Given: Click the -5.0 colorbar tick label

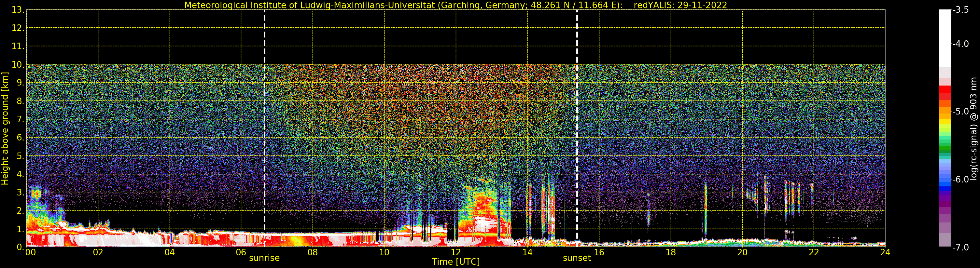Looking at the screenshot, I should coord(960,112).
